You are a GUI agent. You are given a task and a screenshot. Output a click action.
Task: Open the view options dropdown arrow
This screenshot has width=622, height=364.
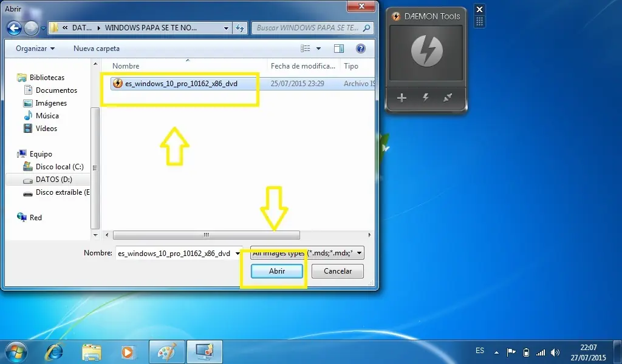(x=318, y=49)
